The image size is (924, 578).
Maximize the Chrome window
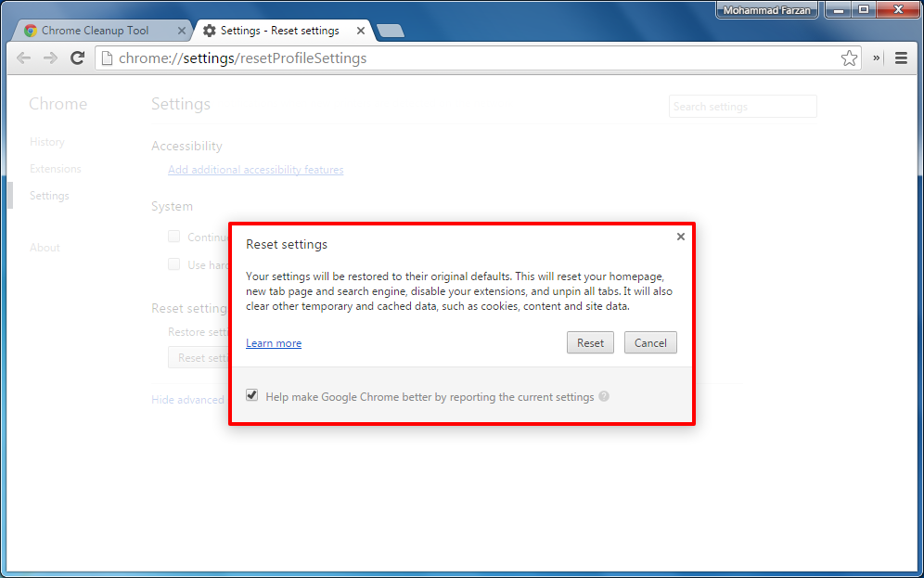[x=864, y=9]
